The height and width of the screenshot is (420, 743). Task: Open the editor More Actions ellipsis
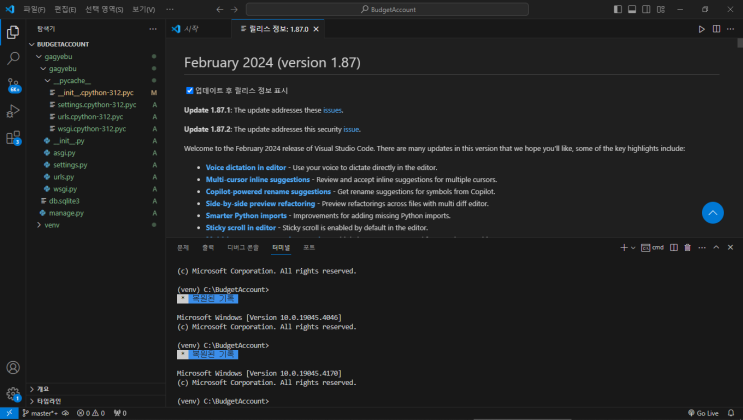click(x=730, y=29)
